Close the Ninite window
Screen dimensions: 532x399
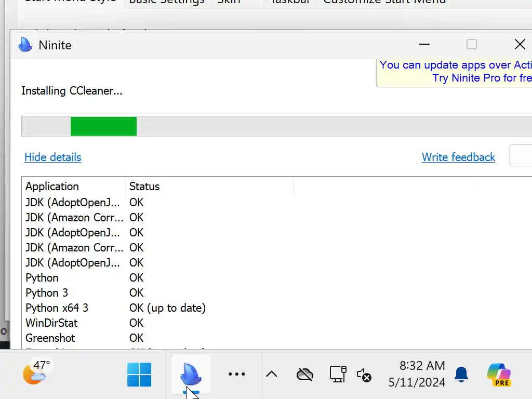click(520, 45)
